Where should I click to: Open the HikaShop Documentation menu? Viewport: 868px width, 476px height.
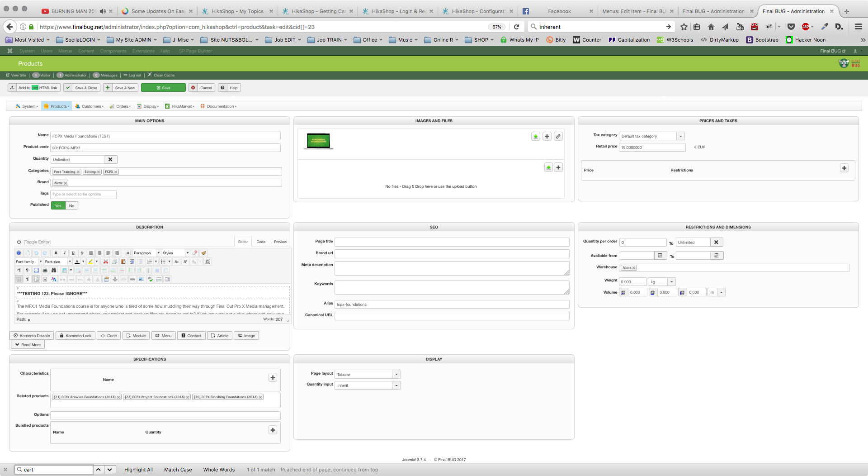(219, 106)
